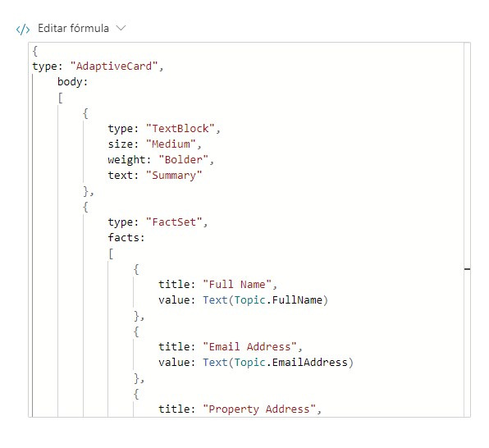Screen dimensions: 489x448
Task: Click the scrollbar position marker dash
Action: pyautogui.click(x=467, y=269)
